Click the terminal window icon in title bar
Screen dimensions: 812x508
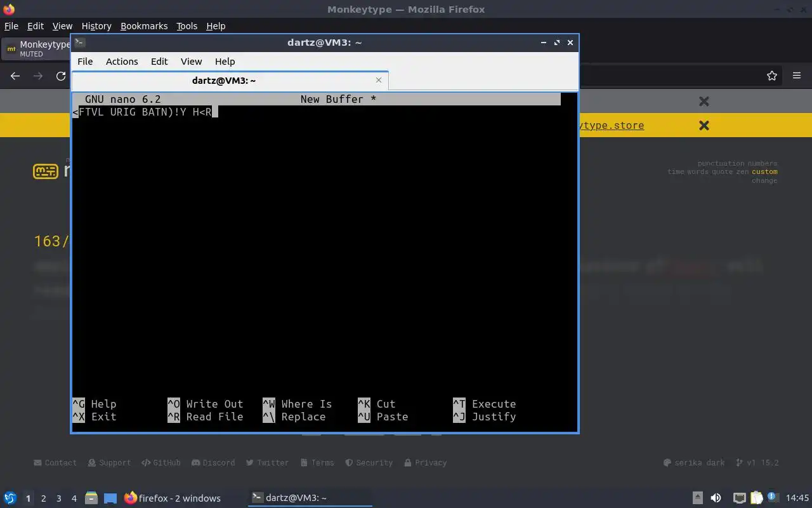[80, 43]
